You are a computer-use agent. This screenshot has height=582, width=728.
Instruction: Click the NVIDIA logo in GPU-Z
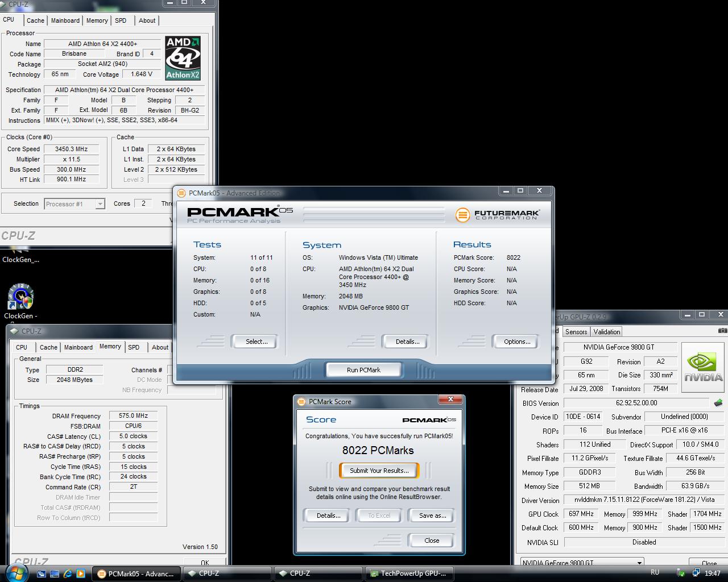[704, 367]
